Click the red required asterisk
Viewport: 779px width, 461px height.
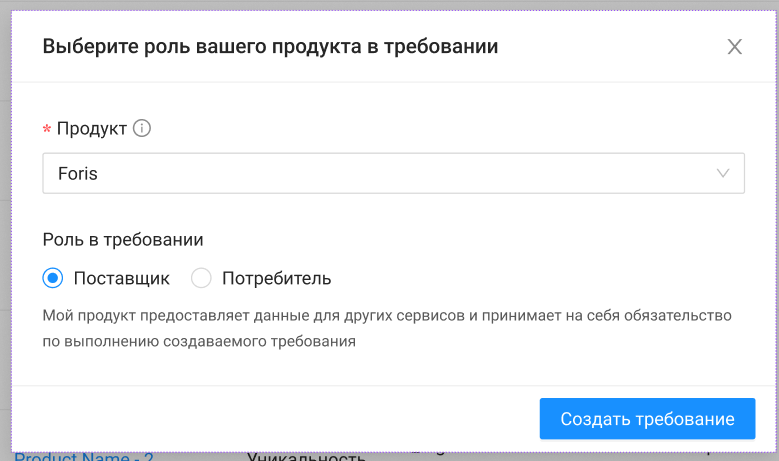point(46,130)
